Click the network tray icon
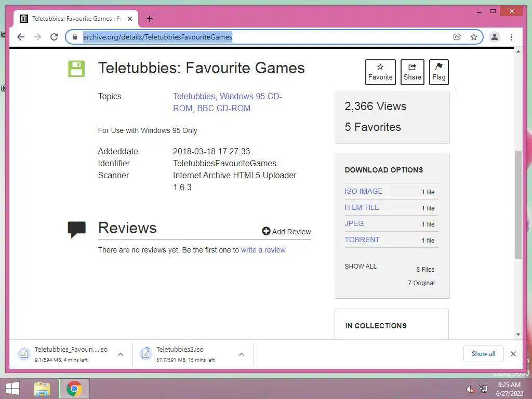Viewport: 532px width, 399px height. point(483,389)
